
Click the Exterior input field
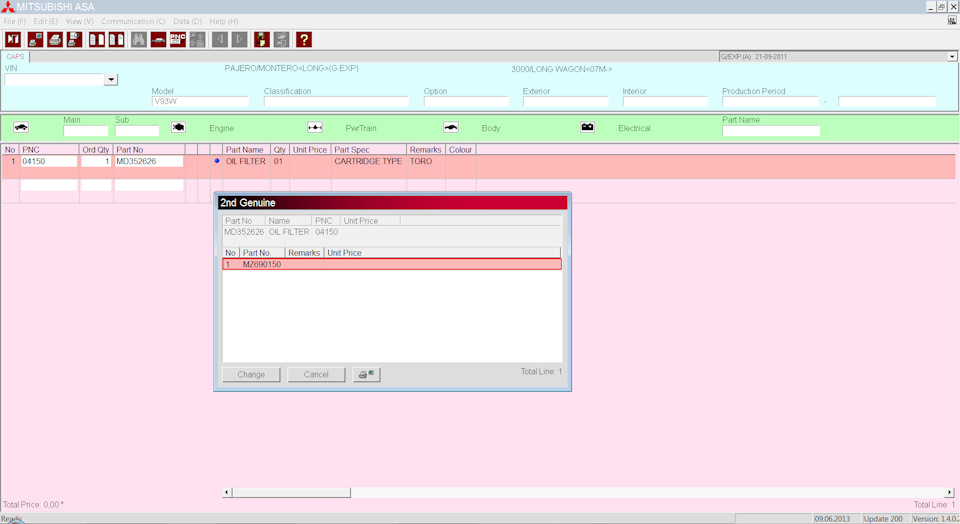[x=566, y=102]
